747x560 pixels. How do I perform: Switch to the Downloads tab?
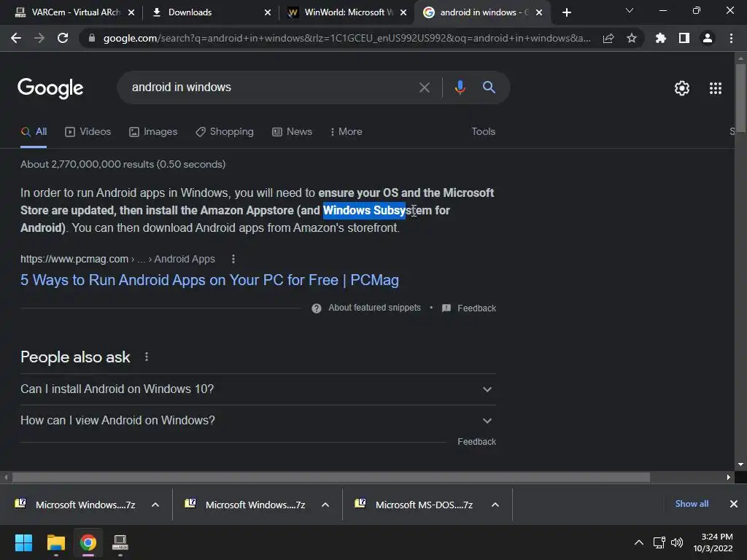[205, 12]
